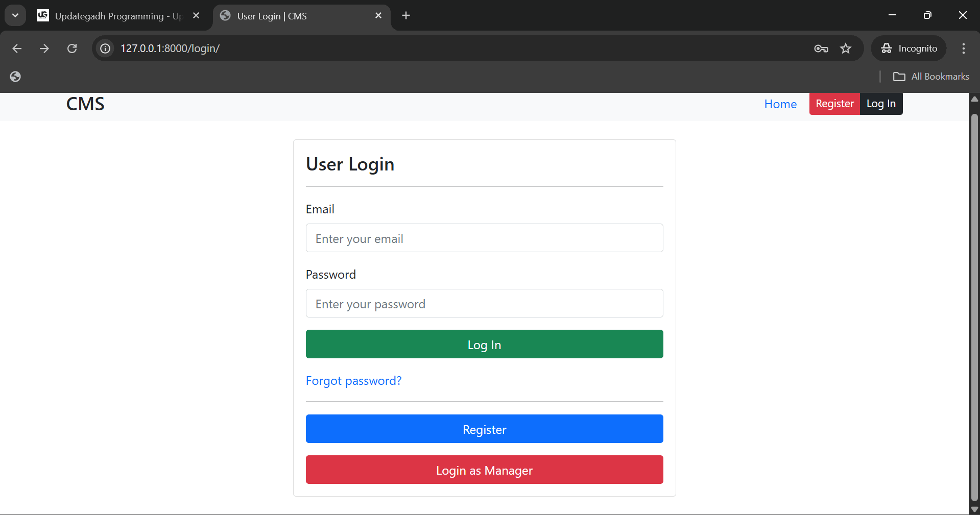This screenshot has height=515, width=980.
Task: Open the Chrome three-dot menu
Action: point(963,48)
